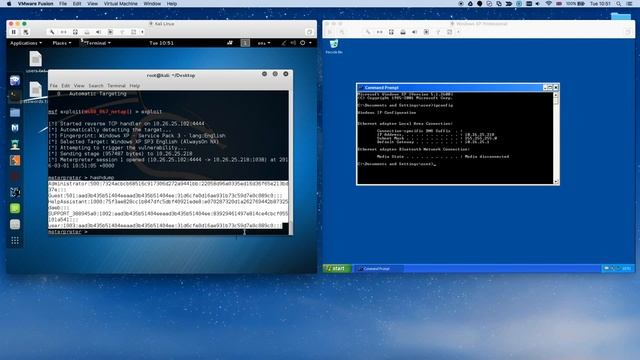Open Notification Center in macOS menu bar
This screenshot has width=640, height=360.
(630, 4)
